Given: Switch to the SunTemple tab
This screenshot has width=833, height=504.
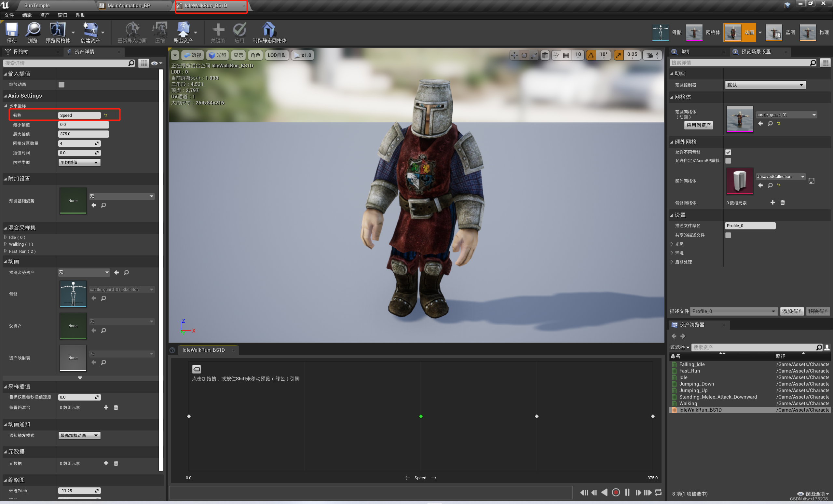Looking at the screenshot, I should point(37,6).
